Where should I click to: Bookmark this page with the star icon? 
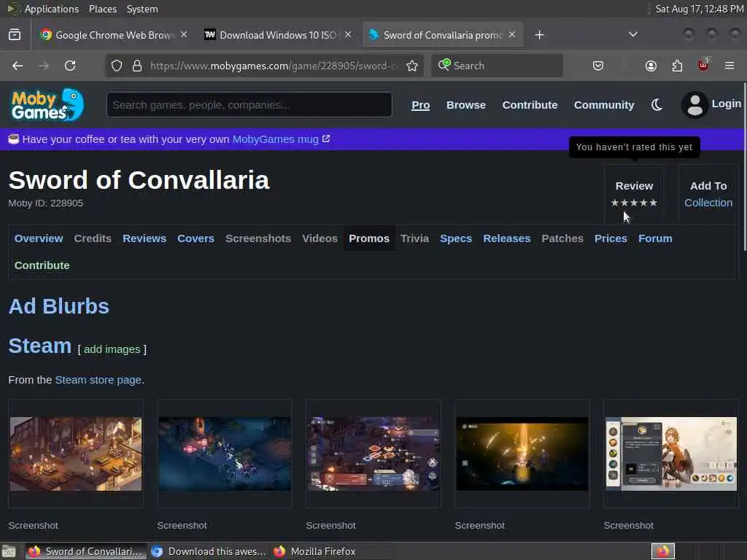tap(412, 66)
